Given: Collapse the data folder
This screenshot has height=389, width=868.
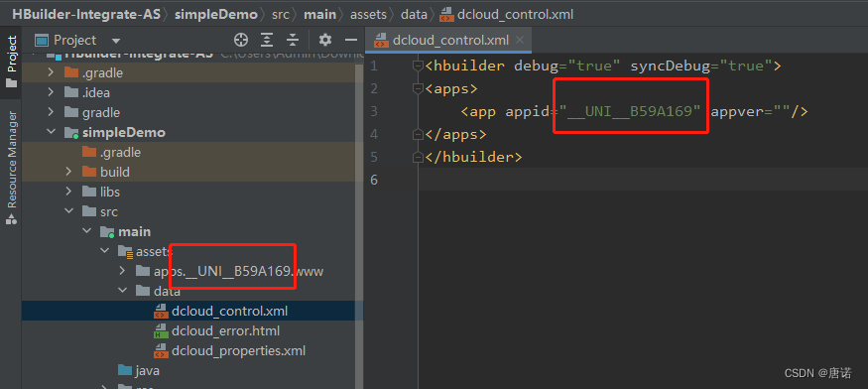Looking at the screenshot, I should coord(122,292).
